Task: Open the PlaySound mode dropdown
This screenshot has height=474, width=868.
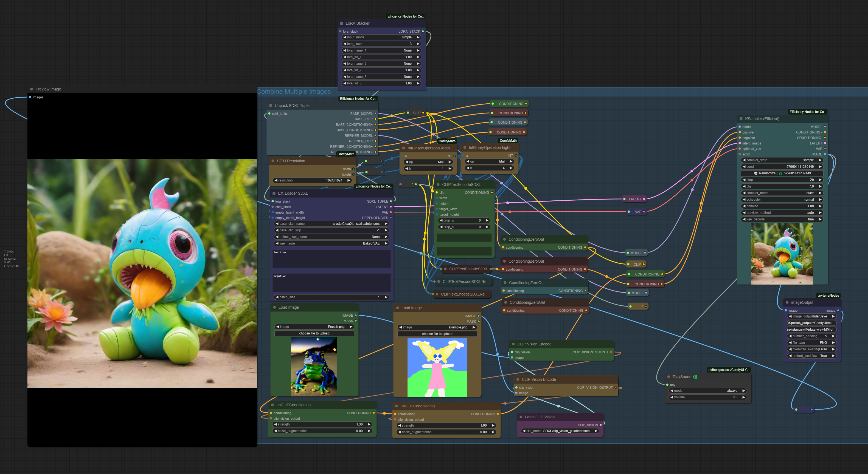Action: [708, 391]
